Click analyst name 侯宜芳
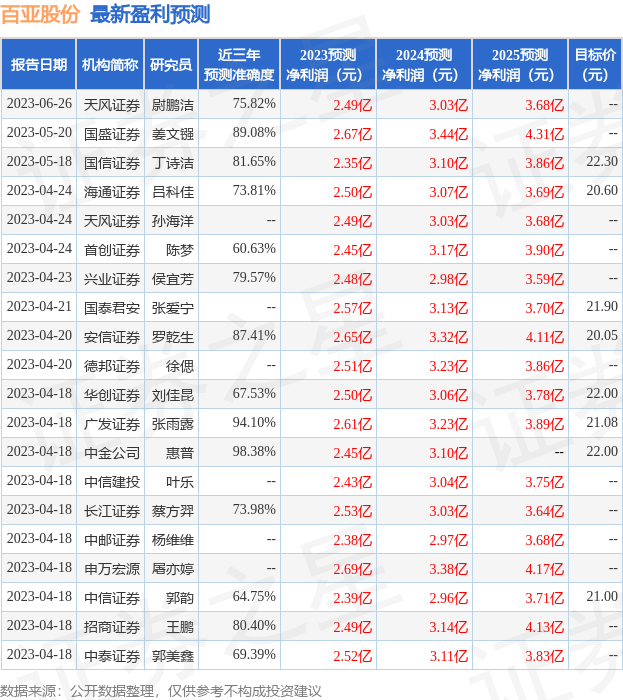The width and height of the screenshot is (623, 700). [x=173, y=279]
